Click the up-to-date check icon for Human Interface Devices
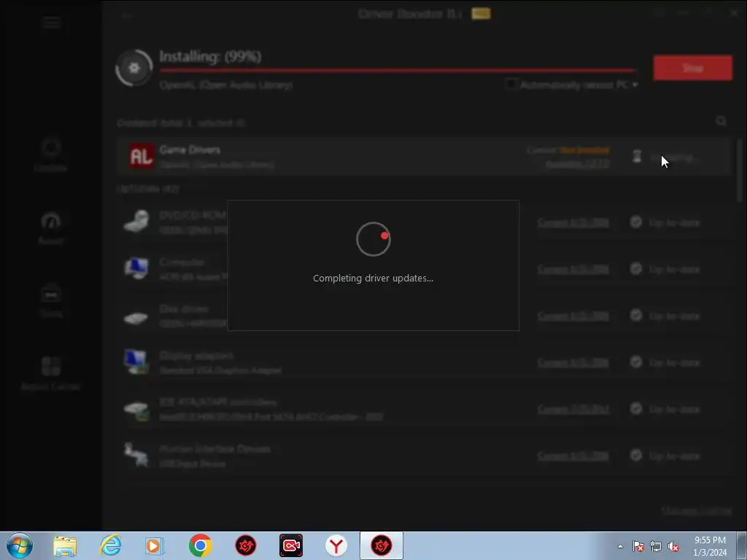 (x=636, y=455)
